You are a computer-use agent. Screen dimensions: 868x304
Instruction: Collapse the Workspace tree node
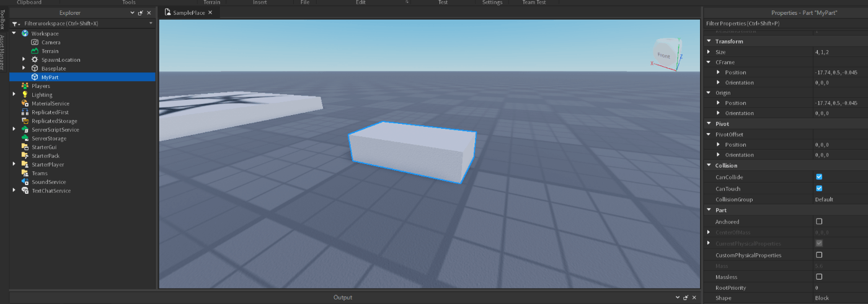15,33
